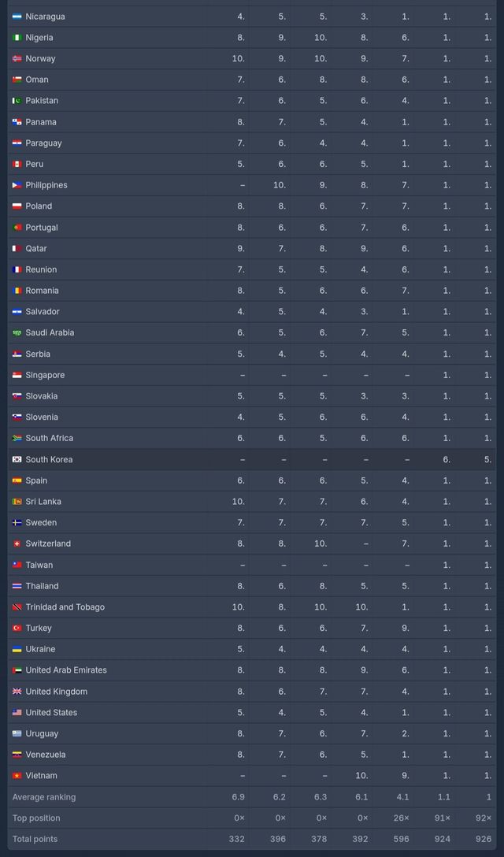The image size is (504, 857).
Task: Click the Turkey flag icon
Action: pyautogui.click(x=17, y=628)
